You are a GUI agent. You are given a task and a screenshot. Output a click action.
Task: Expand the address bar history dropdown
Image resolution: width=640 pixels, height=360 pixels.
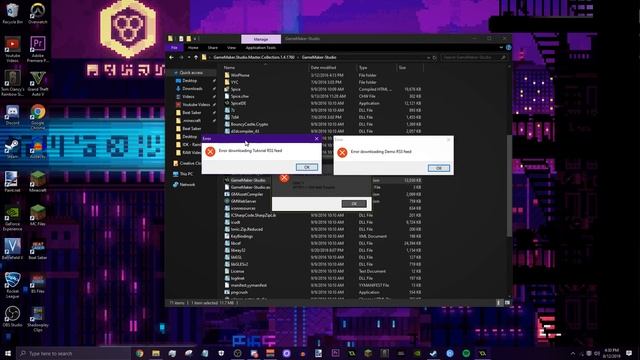(428, 58)
